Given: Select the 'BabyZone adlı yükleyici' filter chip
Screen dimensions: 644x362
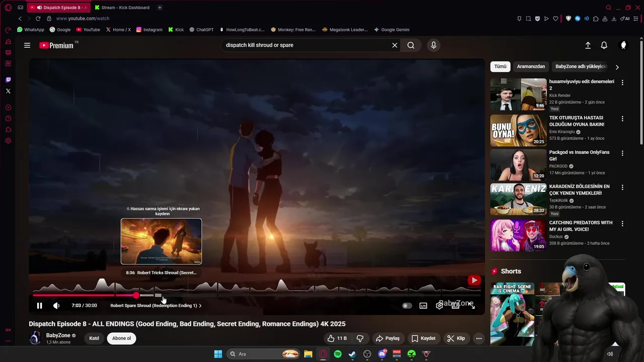Looking at the screenshot, I should coord(581,66).
